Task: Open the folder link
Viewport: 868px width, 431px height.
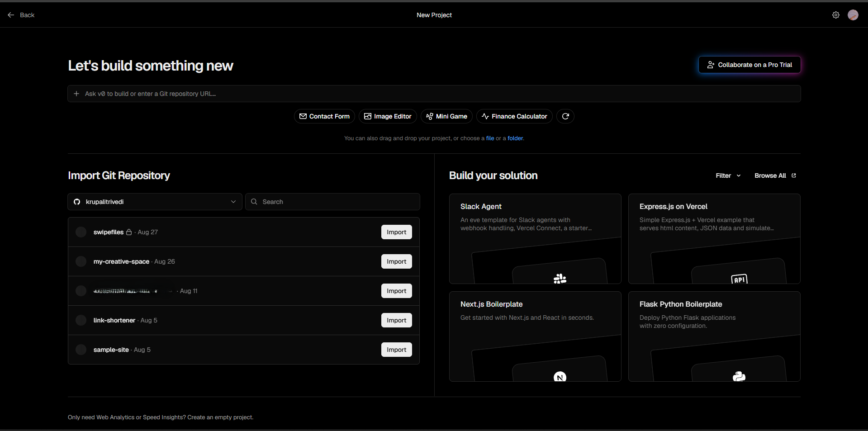Action: pyautogui.click(x=515, y=138)
